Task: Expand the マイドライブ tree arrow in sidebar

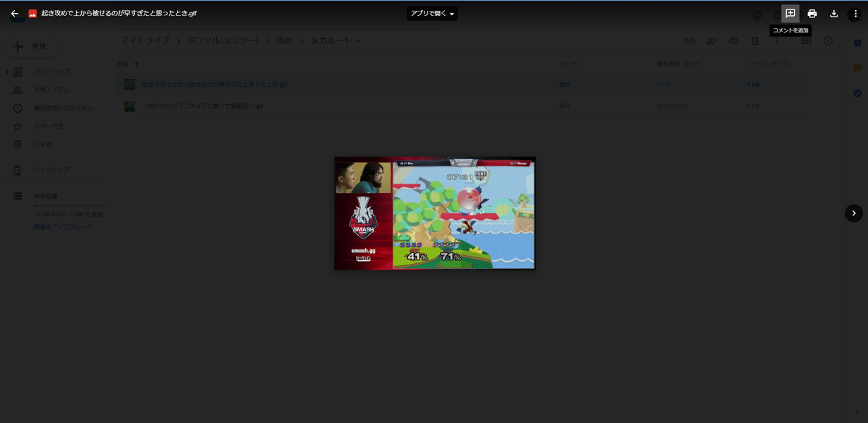Action: point(8,72)
